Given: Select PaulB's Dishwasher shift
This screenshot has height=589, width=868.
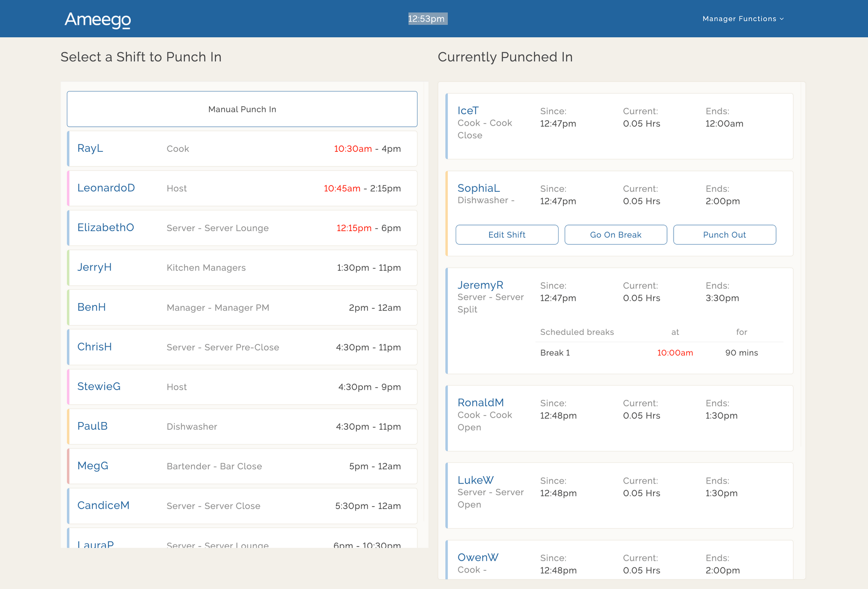Looking at the screenshot, I should 242,426.
